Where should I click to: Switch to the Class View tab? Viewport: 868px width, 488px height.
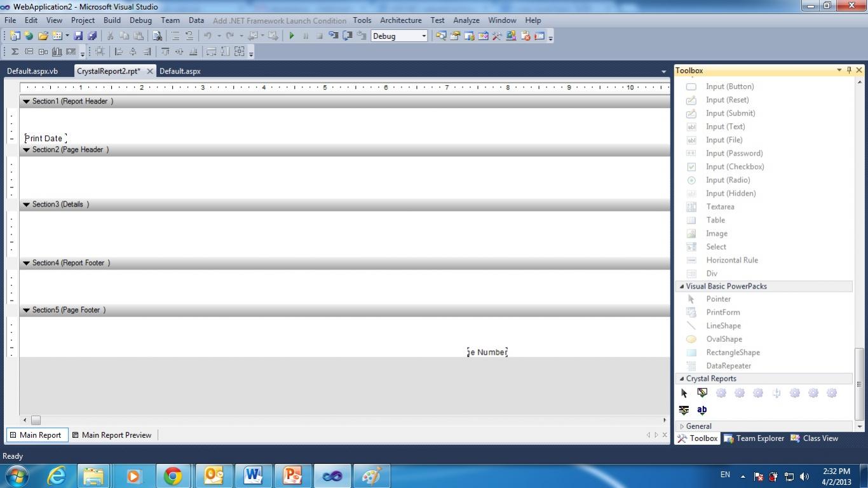(x=814, y=438)
